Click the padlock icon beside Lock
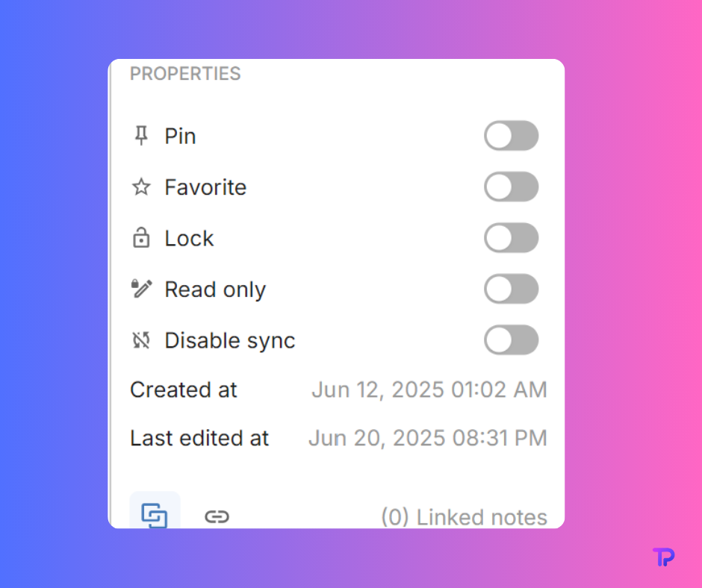Image resolution: width=702 pixels, height=588 pixels. [141, 238]
